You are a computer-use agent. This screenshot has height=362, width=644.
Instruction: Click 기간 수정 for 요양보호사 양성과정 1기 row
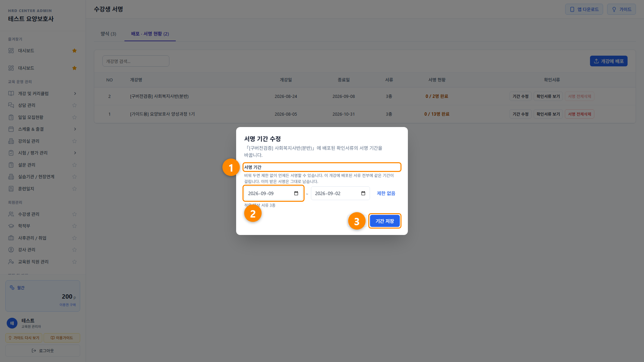(x=521, y=114)
